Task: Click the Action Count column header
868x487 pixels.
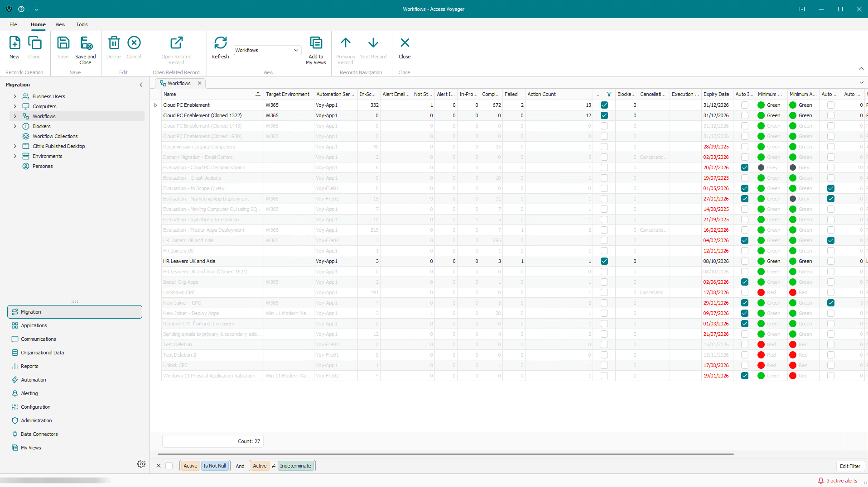Action: tap(559, 94)
